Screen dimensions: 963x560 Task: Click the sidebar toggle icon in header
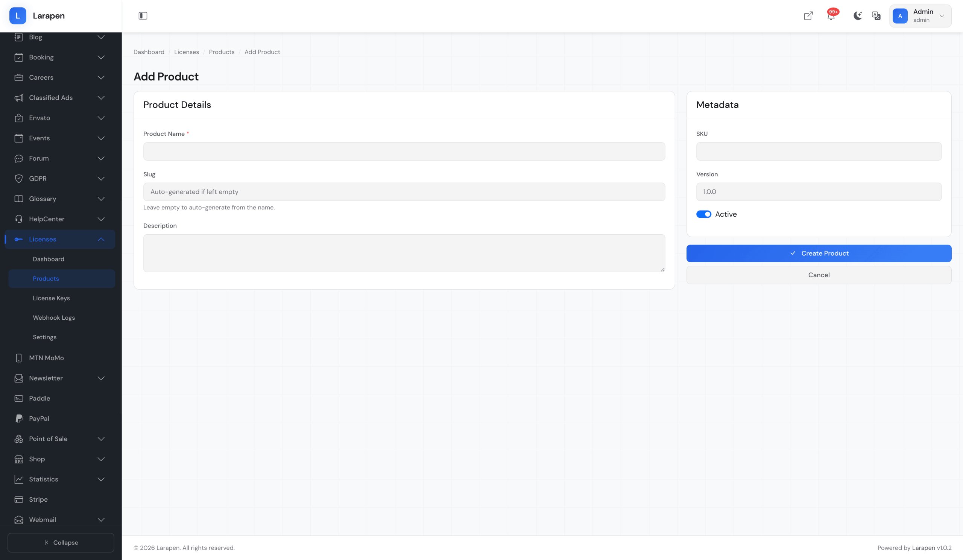tap(143, 16)
